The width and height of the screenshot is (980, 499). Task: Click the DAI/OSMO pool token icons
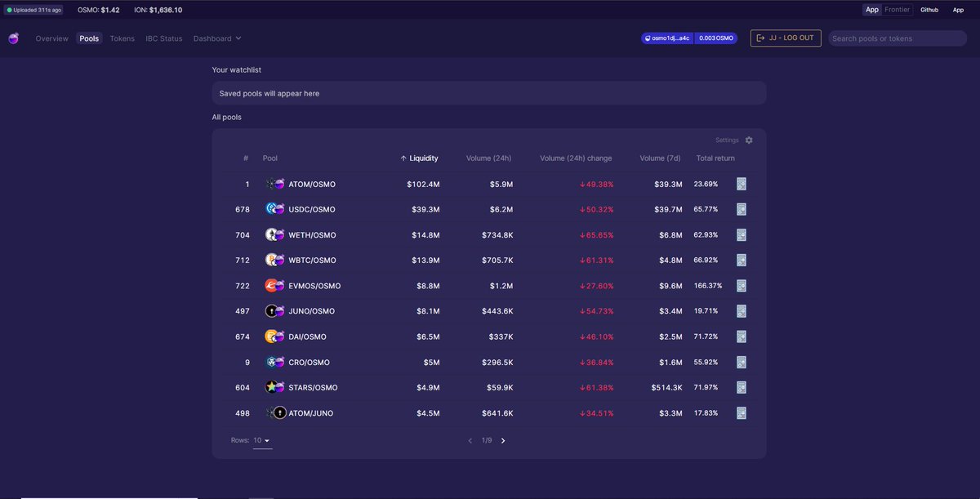[x=275, y=336]
